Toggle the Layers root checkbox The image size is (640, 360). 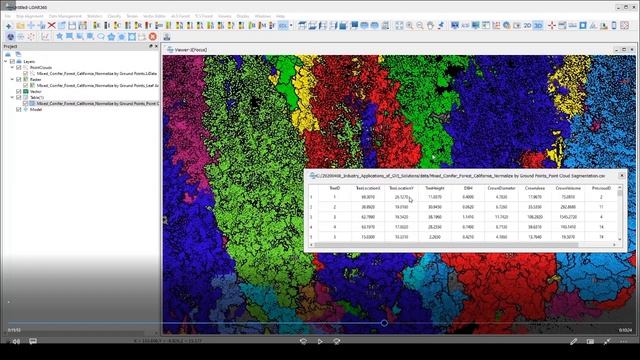tap(12, 62)
